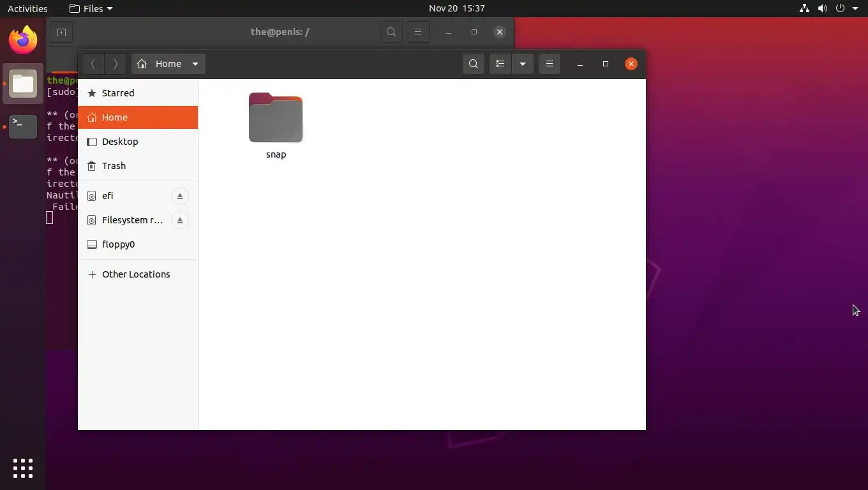Viewport: 868px width, 490px height.
Task: Minimize the Terminal window
Action: tap(449, 32)
